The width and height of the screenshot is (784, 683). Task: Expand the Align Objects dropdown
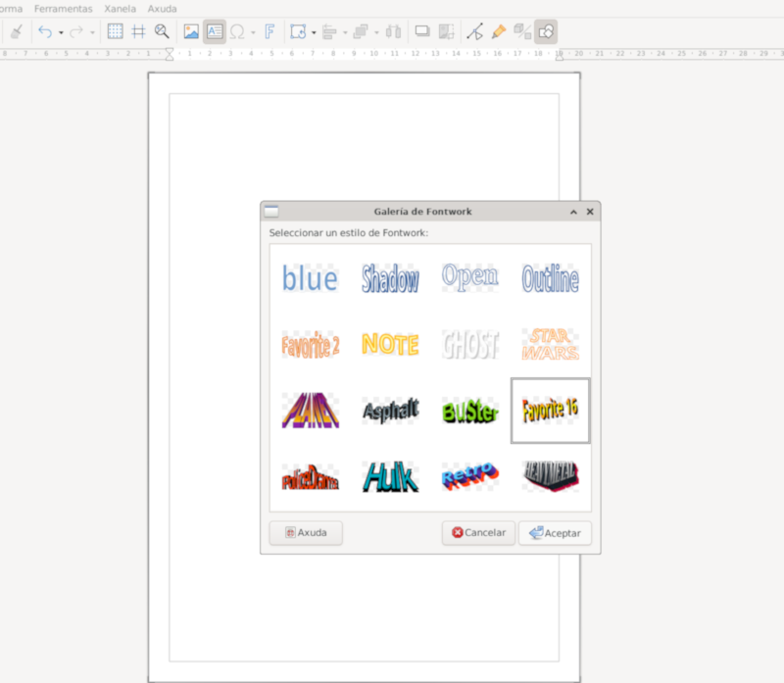click(x=343, y=30)
